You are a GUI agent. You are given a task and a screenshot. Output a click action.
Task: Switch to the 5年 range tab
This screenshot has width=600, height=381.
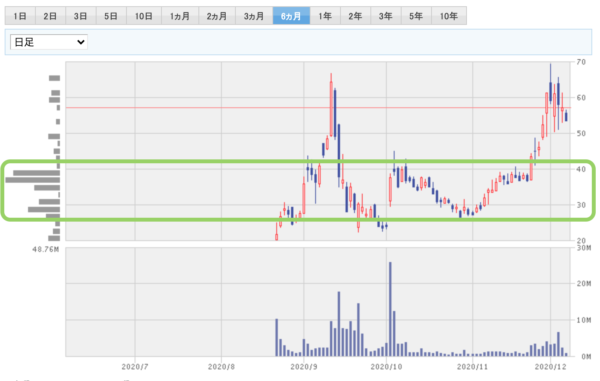pos(416,16)
